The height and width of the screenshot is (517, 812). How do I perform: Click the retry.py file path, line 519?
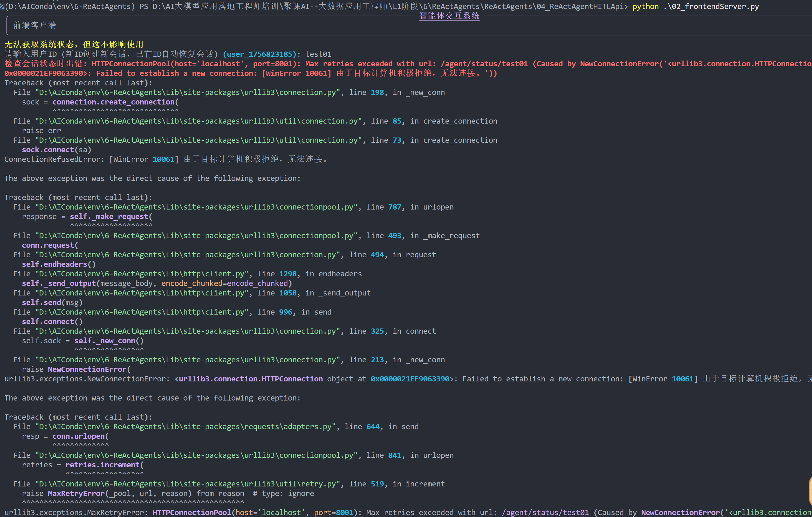tap(188, 484)
